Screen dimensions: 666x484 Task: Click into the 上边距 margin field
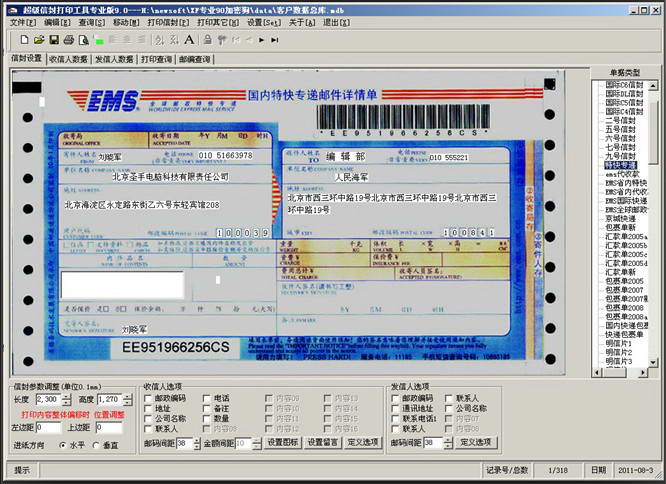click(x=109, y=428)
